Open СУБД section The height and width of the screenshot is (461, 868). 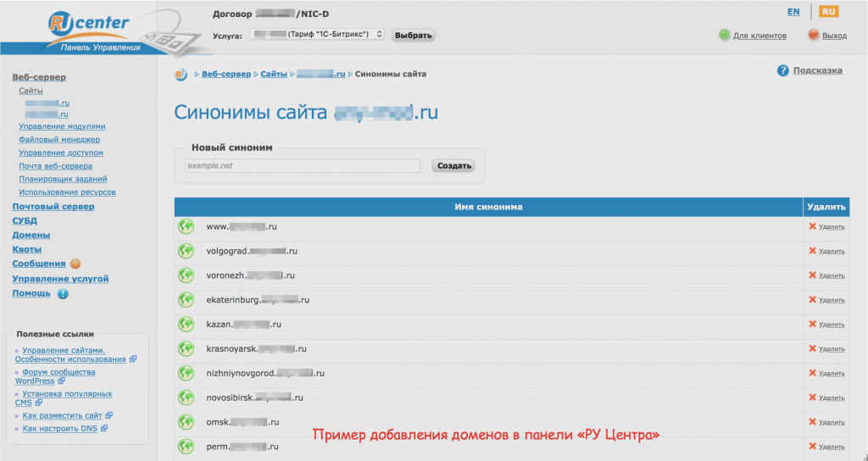(25, 221)
